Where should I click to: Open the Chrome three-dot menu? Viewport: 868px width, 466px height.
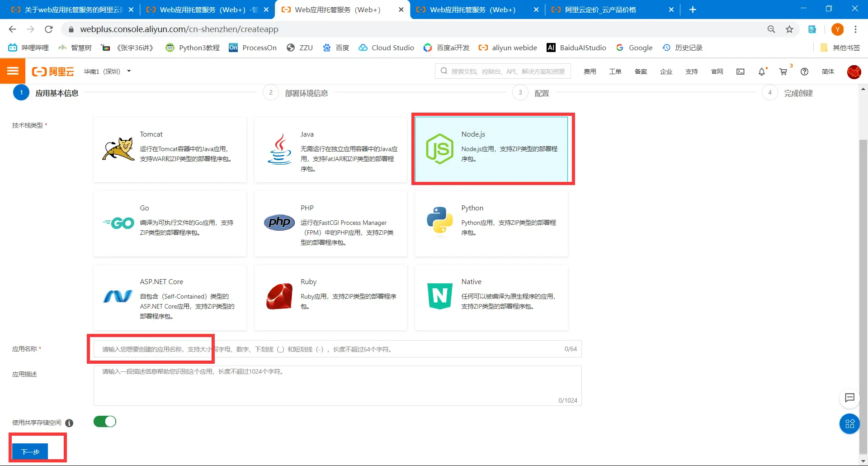[x=855, y=29]
